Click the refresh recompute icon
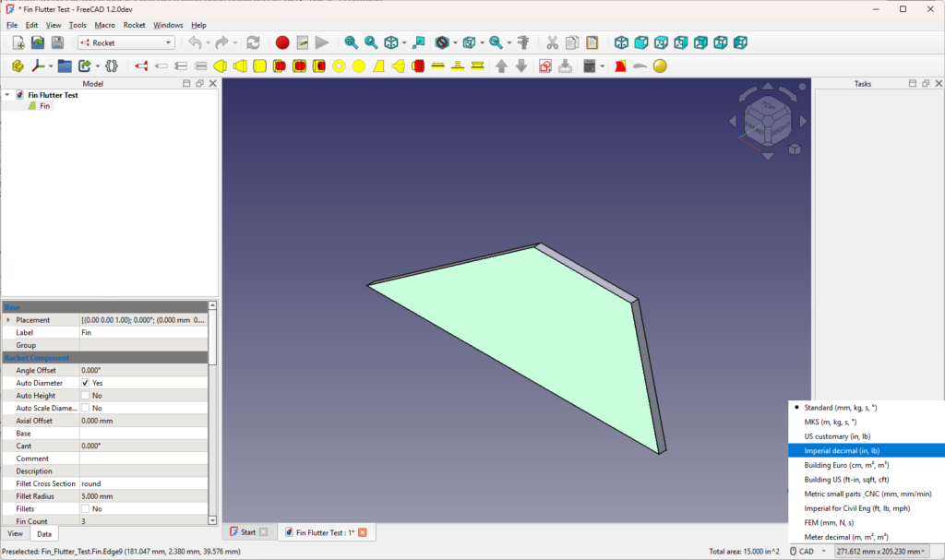 tap(253, 42)
